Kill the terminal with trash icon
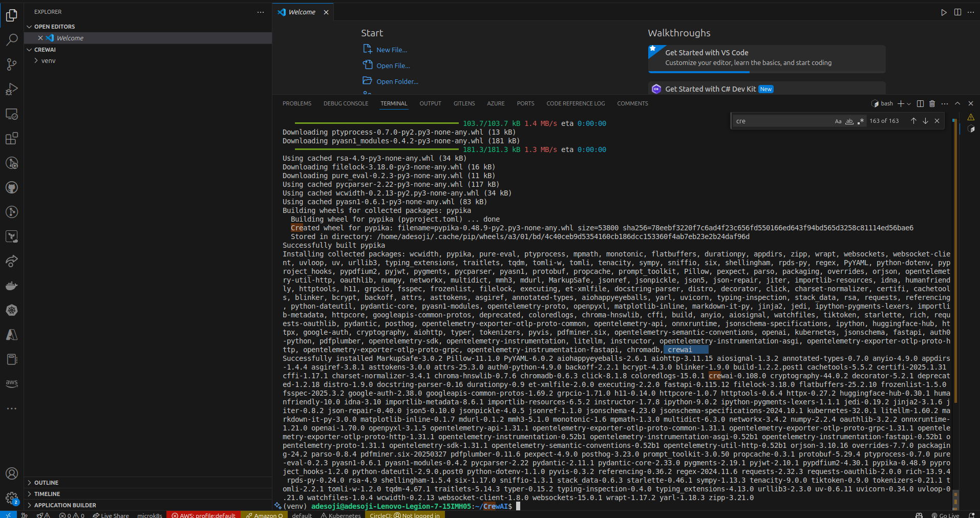Screen dimensions: 980x518 932,103
